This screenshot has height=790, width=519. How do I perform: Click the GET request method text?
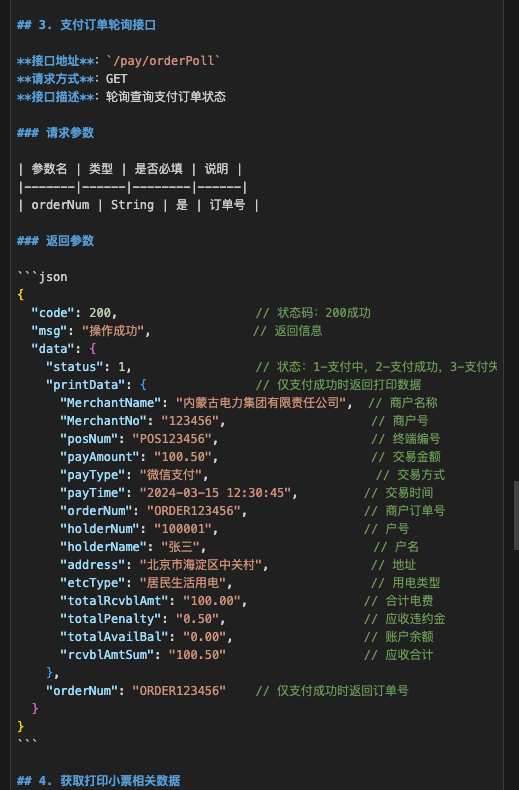116,79
